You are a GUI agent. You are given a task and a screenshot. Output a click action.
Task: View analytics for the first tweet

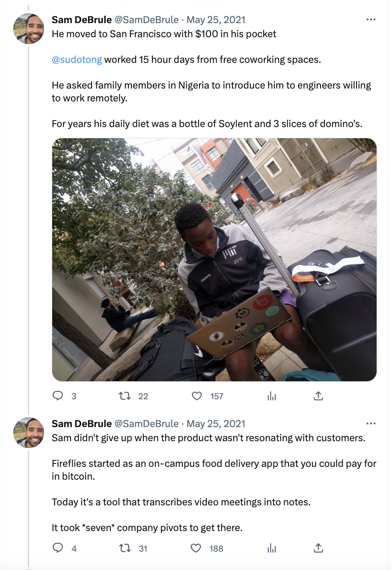pos(272,396)
